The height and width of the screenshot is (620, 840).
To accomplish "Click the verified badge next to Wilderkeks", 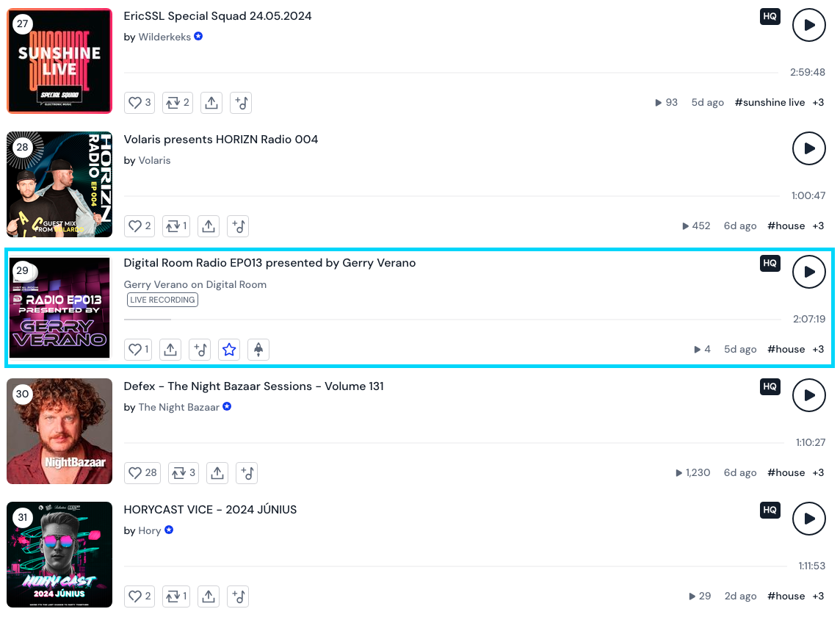I will [x=198, y=37].
